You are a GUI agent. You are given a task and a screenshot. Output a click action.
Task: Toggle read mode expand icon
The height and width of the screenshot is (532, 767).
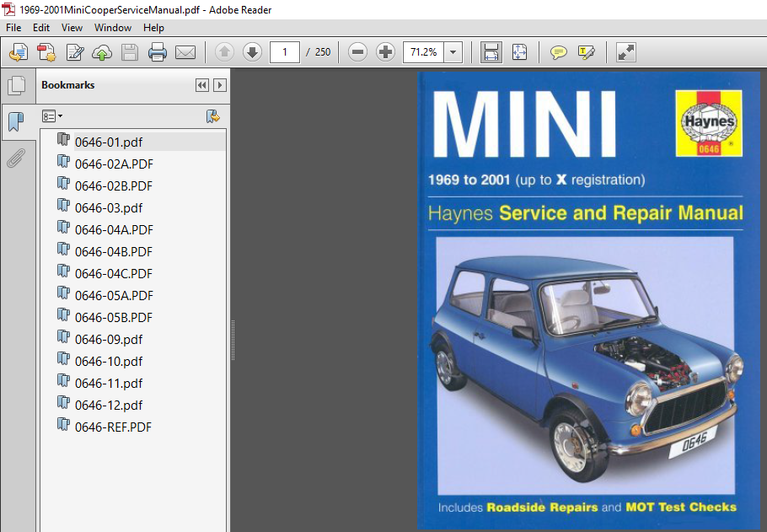pos(625,52)
